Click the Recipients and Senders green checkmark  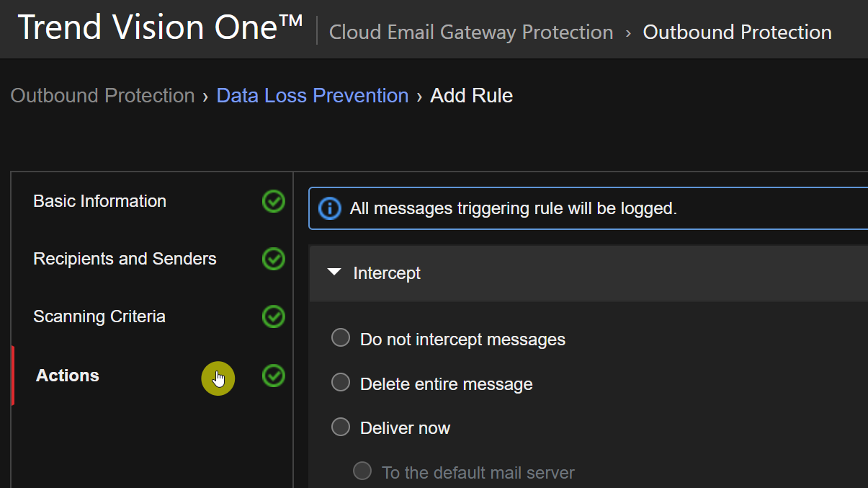click(274, 259)
